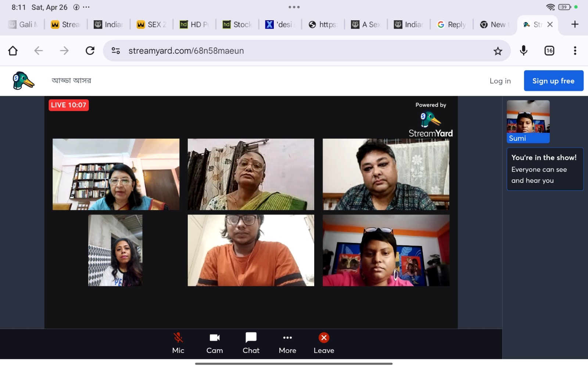
Task: Expand the More options menu
Action: [287, 343]
